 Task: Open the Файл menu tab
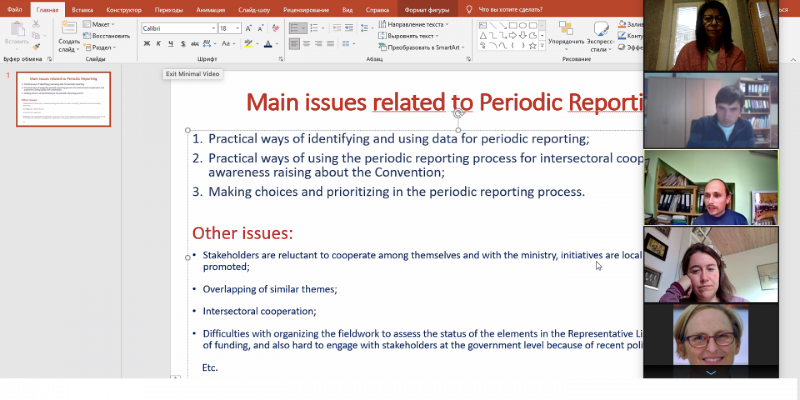pyautogui.click(x=14, y=10)
